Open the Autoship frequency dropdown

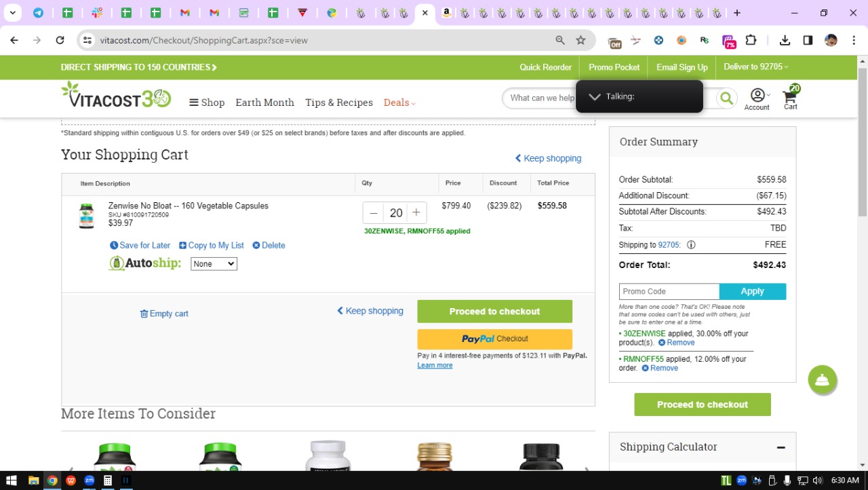(x=214, y=264)
